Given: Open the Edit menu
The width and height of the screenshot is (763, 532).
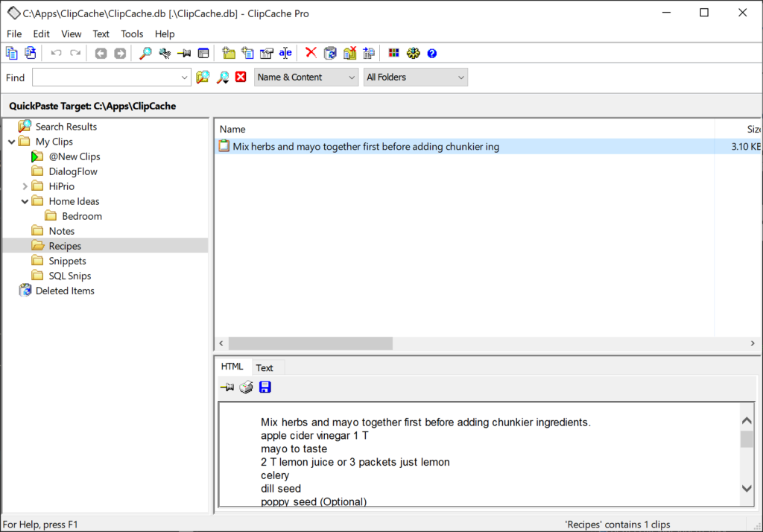Looking at the screenshot, I should (x=42, y=34).
